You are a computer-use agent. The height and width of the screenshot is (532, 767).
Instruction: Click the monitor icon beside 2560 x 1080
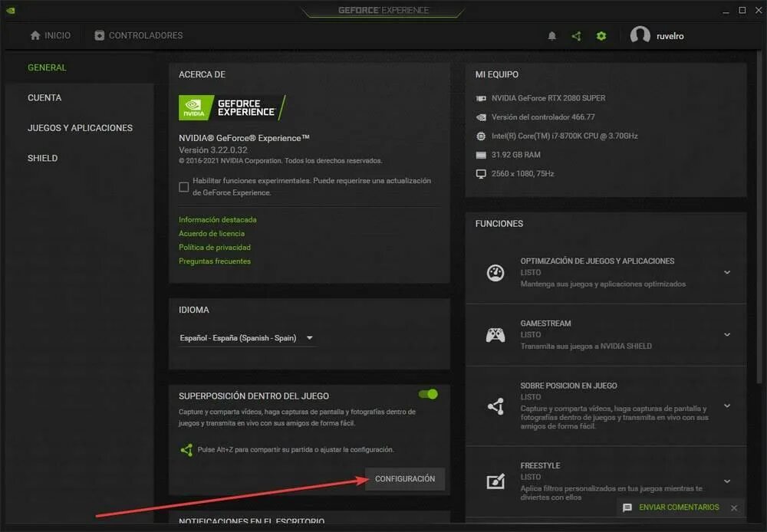pos(481,174)
